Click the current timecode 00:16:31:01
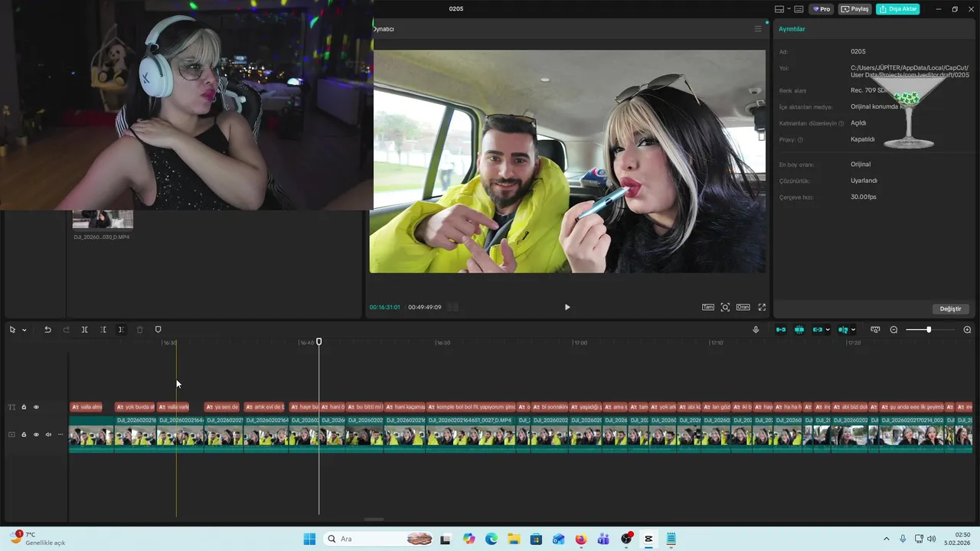980x551 pixels. [384, 307]
